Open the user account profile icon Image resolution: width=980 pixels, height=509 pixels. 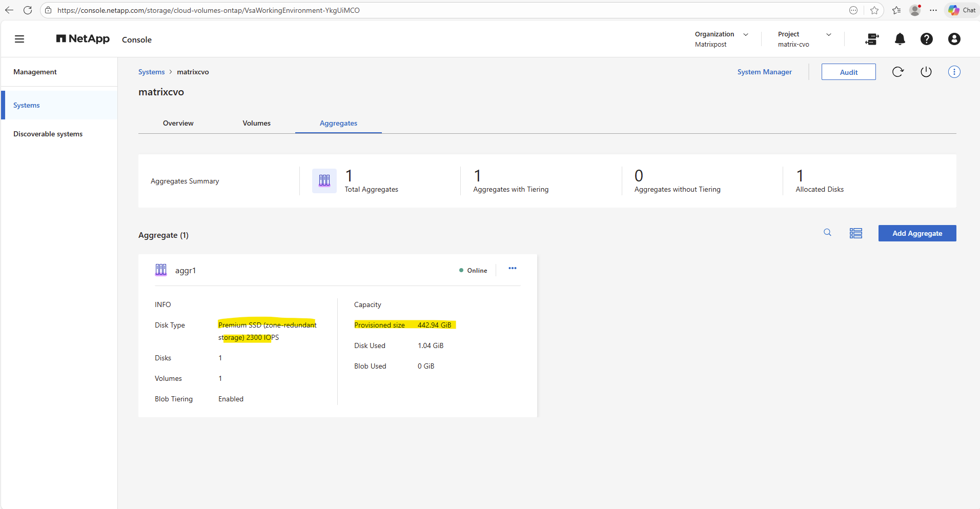(x=954, y=39)
